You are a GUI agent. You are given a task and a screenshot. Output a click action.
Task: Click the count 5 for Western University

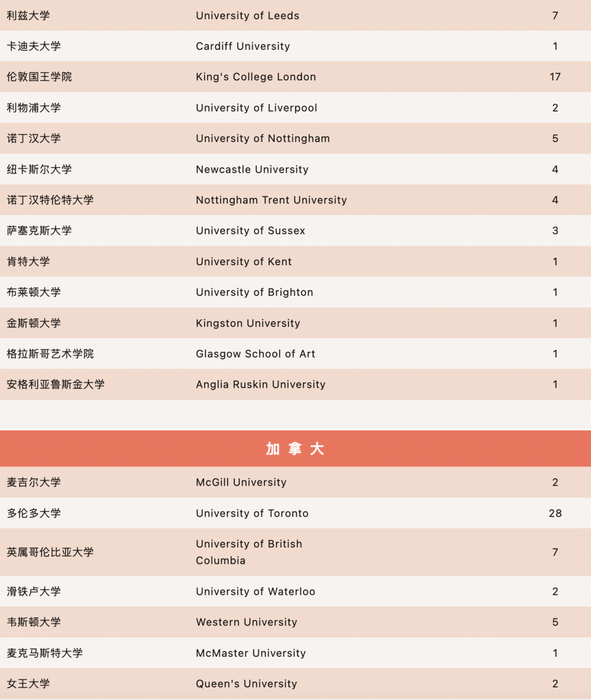pyautogui.click(x=555, y=622)
